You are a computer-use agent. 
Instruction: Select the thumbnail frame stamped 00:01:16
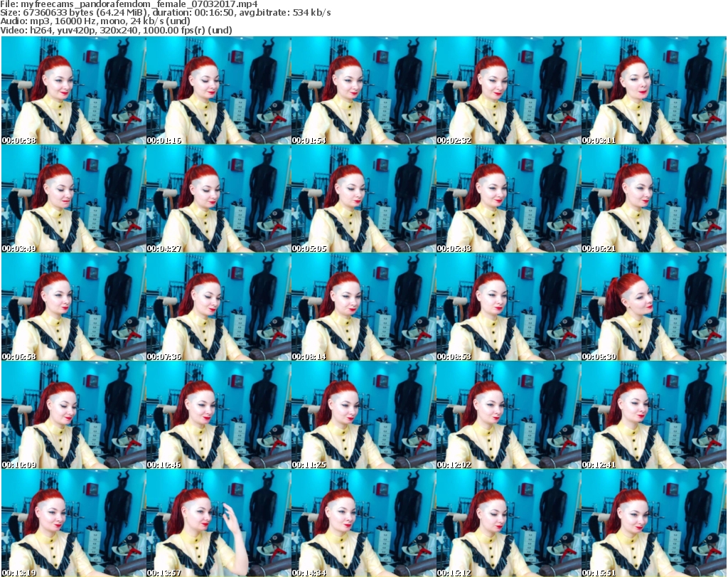(219, 90)
